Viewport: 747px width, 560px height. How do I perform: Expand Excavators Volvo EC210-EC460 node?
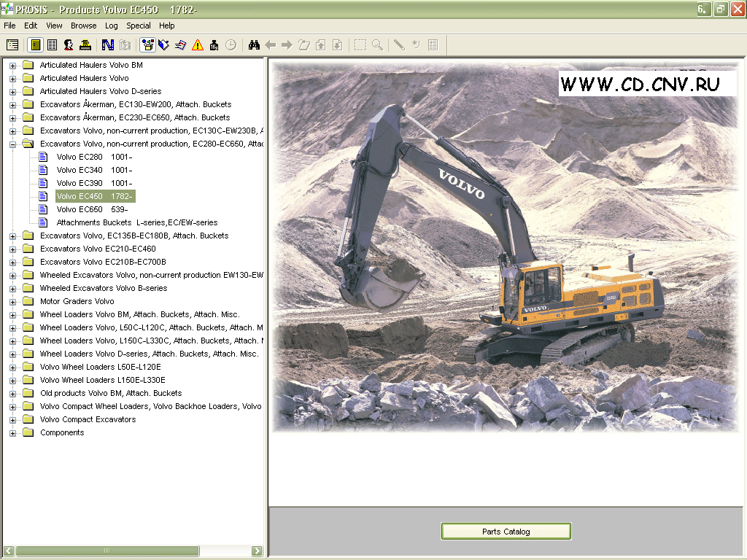pyautogui.click(x=13, y=249)
